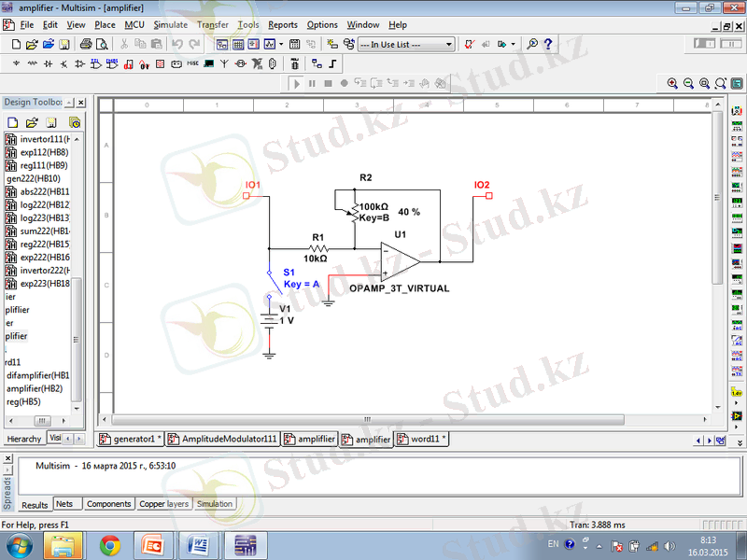Select the Nets tab in spreadsheet view

[x=64, y=504]
